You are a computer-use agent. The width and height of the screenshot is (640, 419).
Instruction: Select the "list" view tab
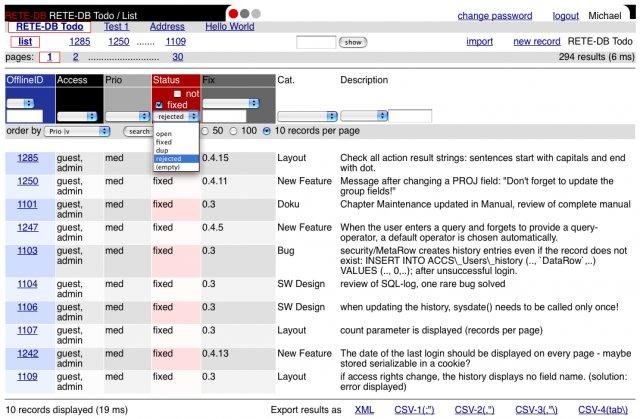pyautogui.click(x=25, y=42)
